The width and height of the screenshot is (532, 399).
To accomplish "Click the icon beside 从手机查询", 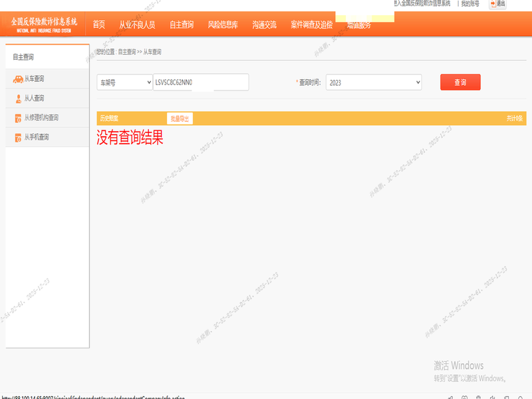I will point(18,137).
